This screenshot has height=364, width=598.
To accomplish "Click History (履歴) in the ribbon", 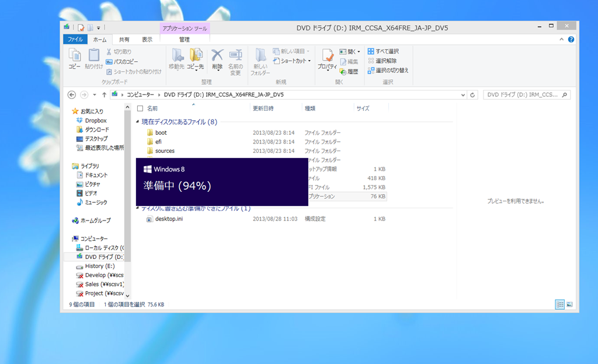I will click(x=349, y=72).
